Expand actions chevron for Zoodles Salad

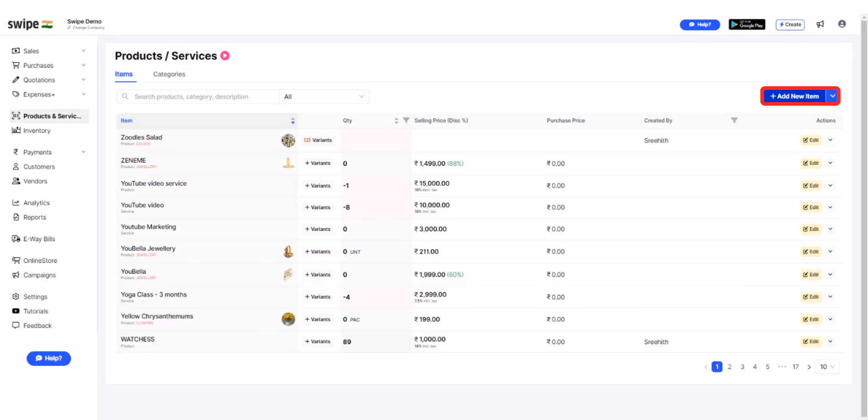pos(830,140)
